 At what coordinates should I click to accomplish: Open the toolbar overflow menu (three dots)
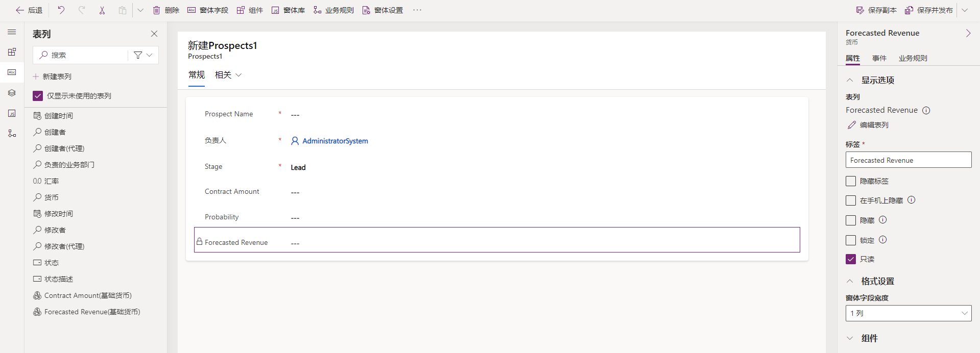point(417,10)
